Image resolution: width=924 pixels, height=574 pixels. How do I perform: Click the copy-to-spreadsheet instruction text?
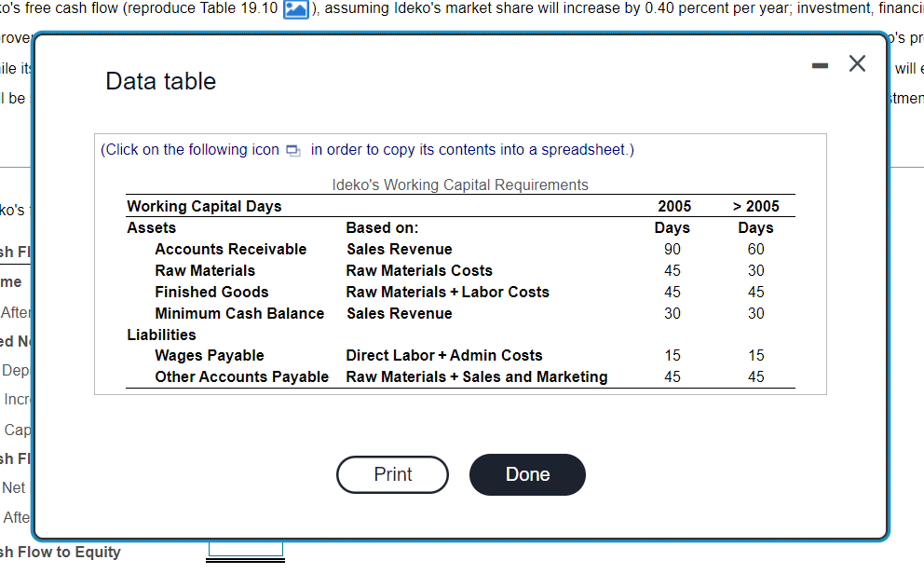tap(367, 150)
